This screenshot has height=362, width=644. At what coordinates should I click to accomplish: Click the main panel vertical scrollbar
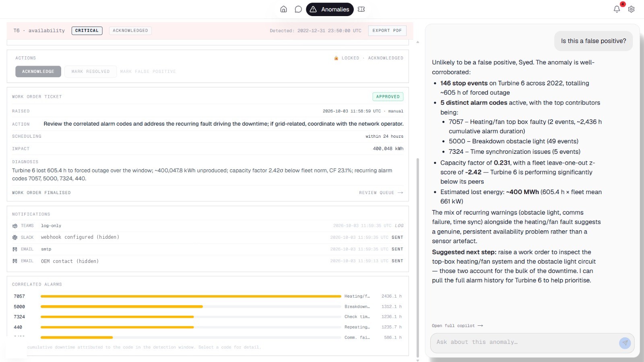click(418, 258)
